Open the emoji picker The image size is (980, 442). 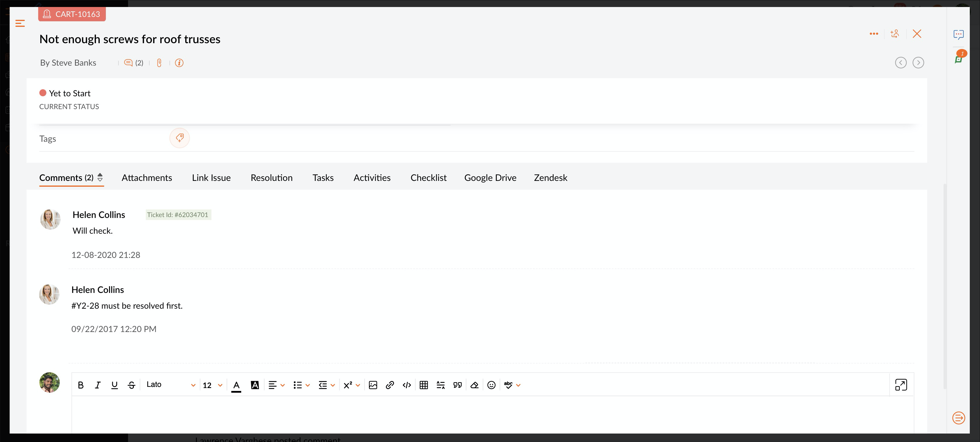point(491,385)
